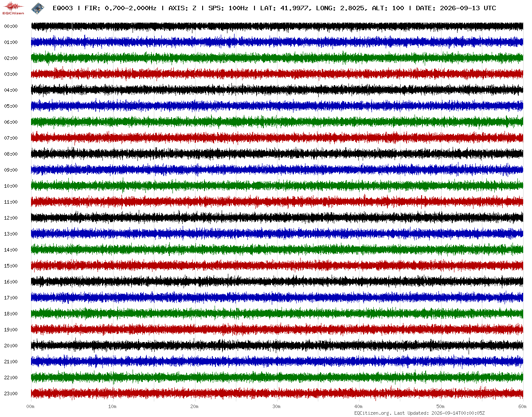Click the 40m time axis marker
Screen dimensions: 532x417
[x=359, y=406]
